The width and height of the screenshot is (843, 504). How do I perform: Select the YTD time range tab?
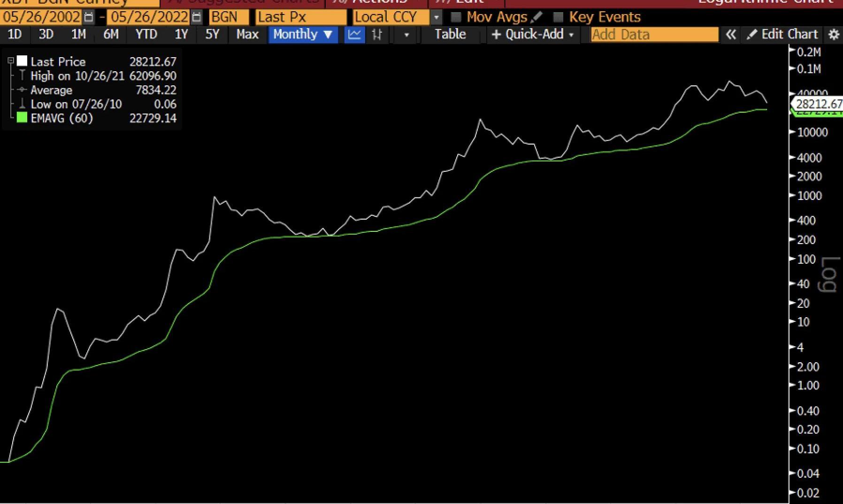coord(146,35)
